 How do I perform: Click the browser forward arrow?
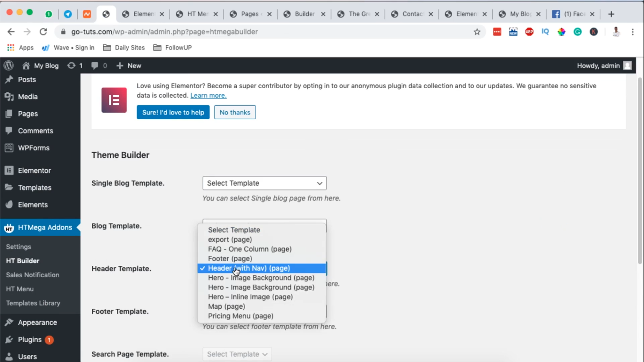pyautogui.click(x=27, y=32)
